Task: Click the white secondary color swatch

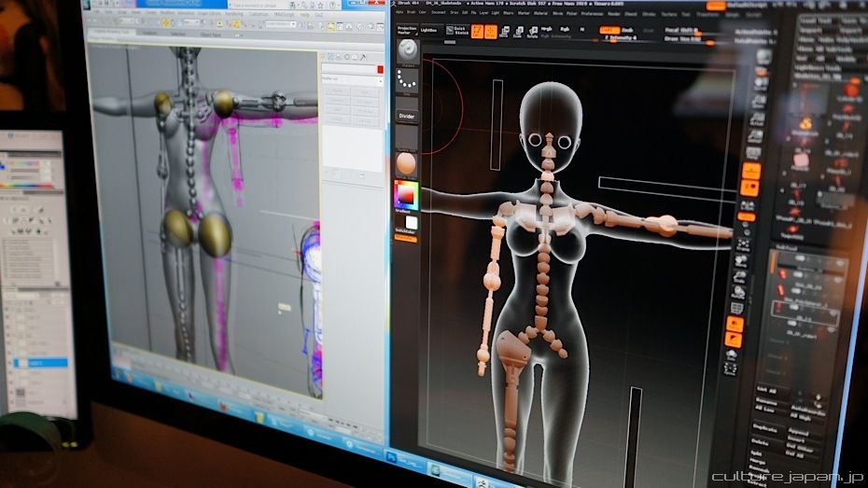Action: click(411, 223)
